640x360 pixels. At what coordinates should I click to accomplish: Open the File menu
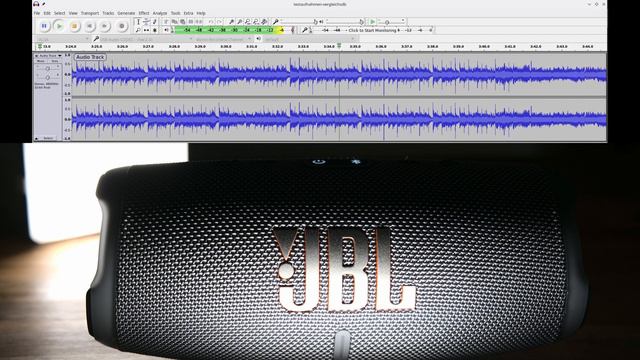pyautogui.click(x=37, y=13)
